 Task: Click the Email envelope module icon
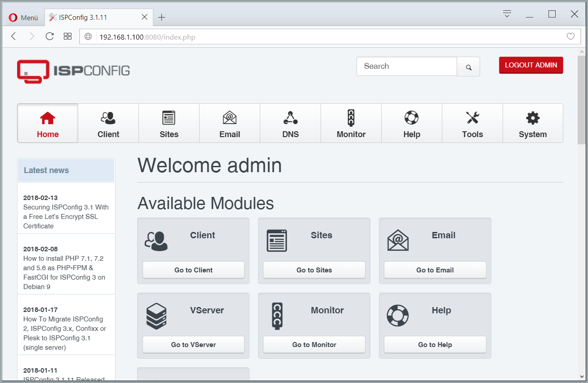click(x=398, y=240)
